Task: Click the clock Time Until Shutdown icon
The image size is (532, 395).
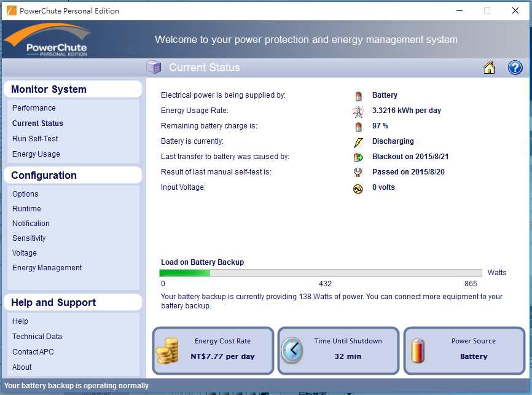Action: (x=292, y=351)
